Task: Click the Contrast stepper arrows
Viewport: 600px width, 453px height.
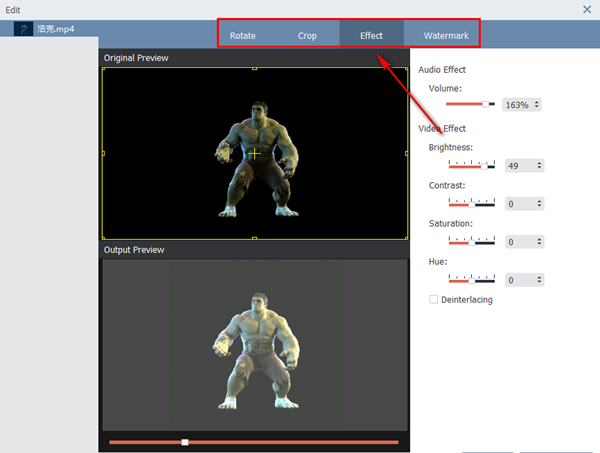Action: coord(539,204)
